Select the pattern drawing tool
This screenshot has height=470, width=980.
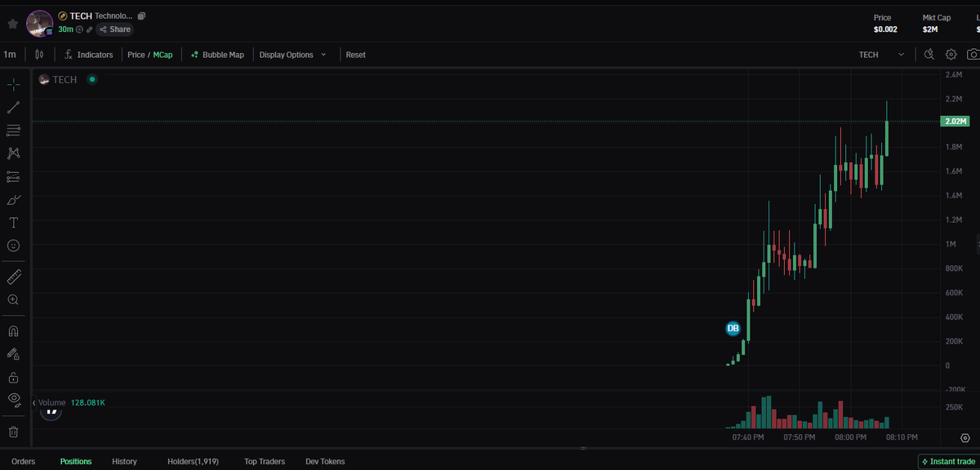(14, 153)
